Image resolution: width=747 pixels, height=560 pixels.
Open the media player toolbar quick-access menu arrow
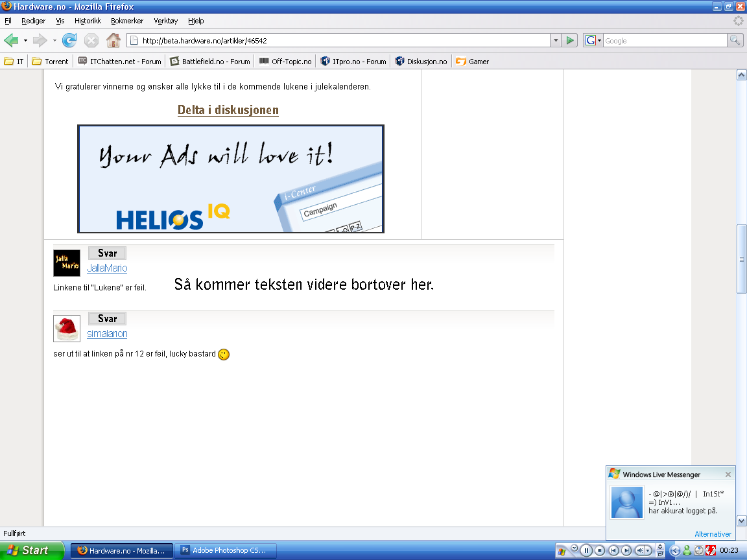pyautogui.click(x=575, y=548)
